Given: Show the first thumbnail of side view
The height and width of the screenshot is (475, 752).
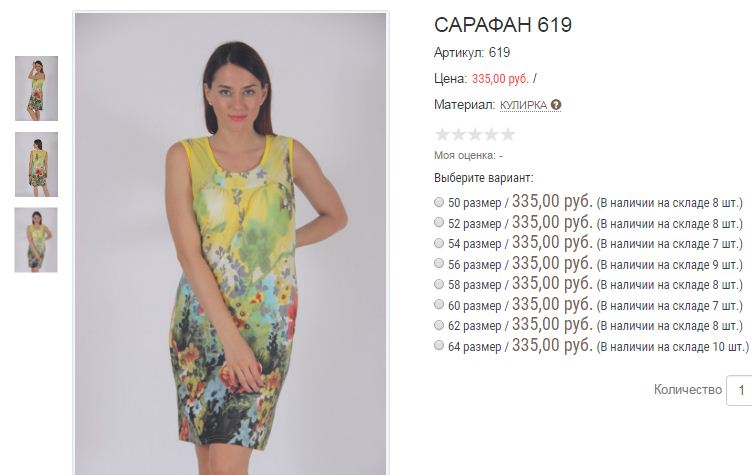Looking at the screenshot, I should click(36, 88).
